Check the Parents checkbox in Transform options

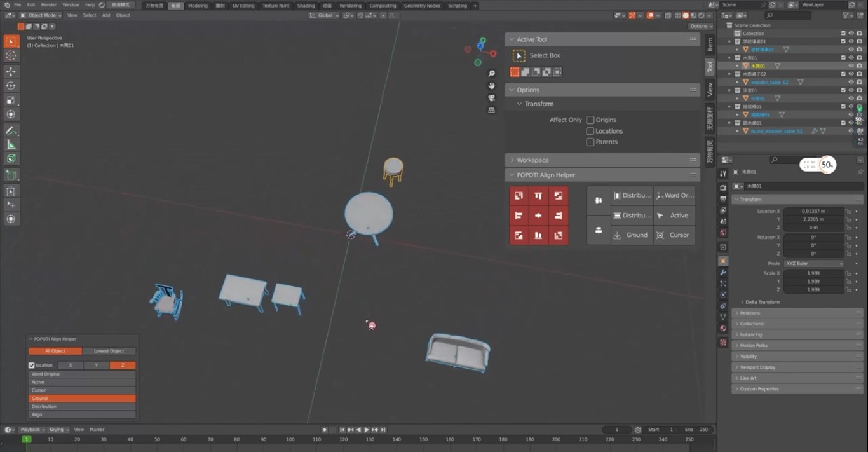point(590,142)
